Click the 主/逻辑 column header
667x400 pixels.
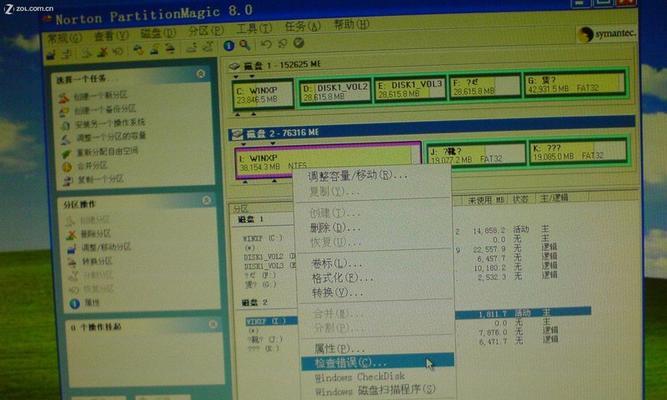[x=553, y=198]
